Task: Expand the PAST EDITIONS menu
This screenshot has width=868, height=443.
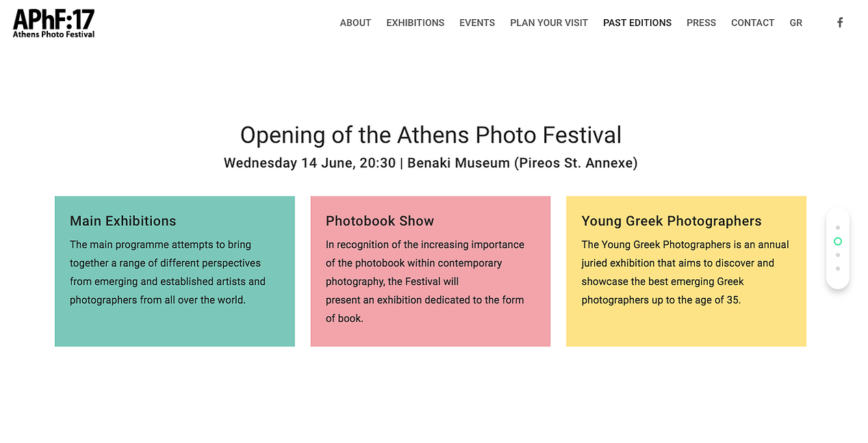Action: tap(637, 23)
